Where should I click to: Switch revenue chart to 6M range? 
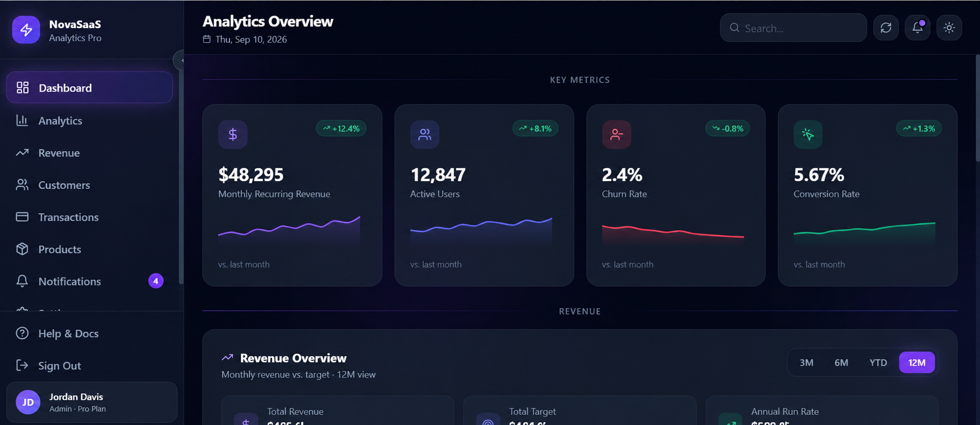841,363
